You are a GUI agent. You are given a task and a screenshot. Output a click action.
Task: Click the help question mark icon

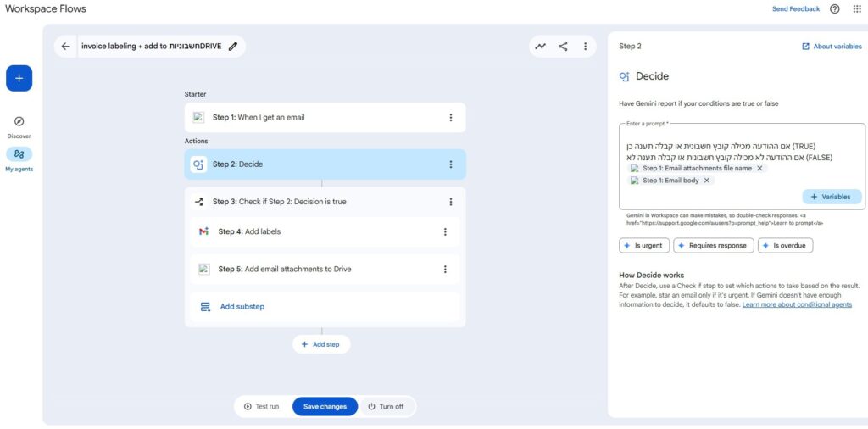(835, 9)
